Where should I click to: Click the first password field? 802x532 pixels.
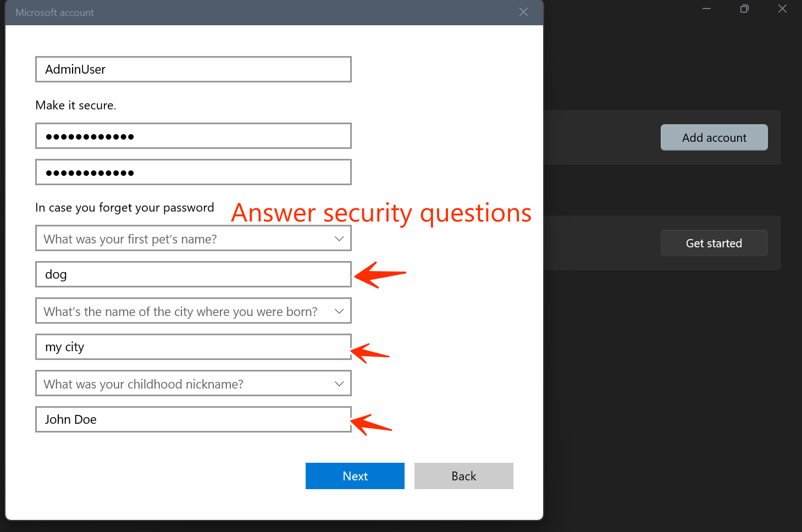coord(193,136)
